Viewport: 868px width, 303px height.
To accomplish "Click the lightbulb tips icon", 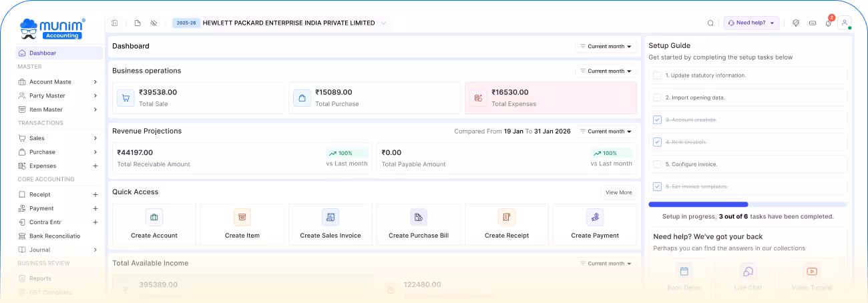I will pyautogui.click(x=796, y=23).
